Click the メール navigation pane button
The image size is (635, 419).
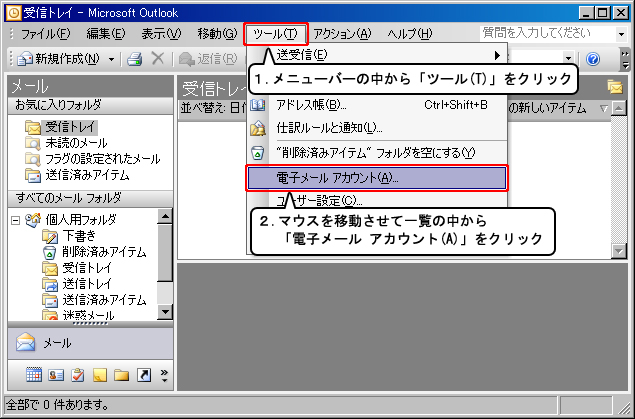click(91, 343)
